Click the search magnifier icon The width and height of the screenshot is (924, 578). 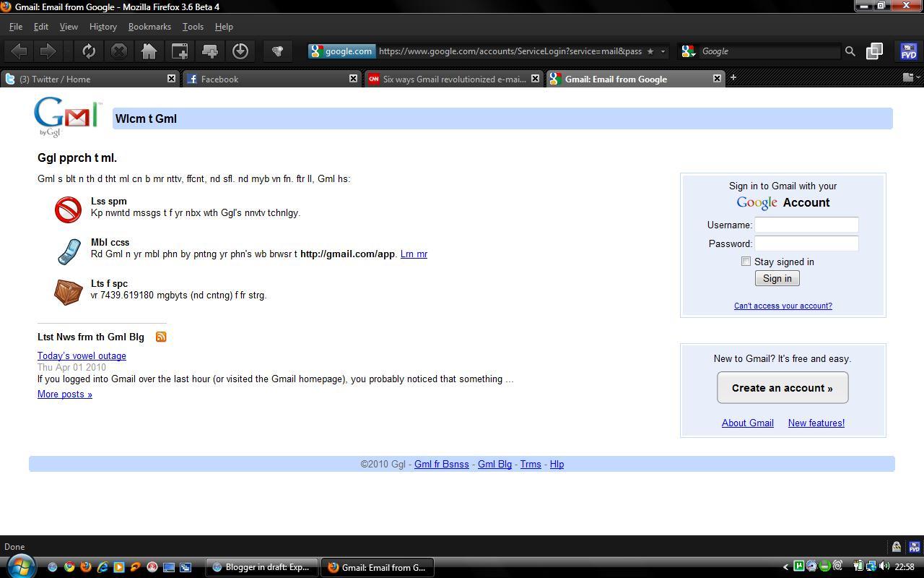click(850, 51)
